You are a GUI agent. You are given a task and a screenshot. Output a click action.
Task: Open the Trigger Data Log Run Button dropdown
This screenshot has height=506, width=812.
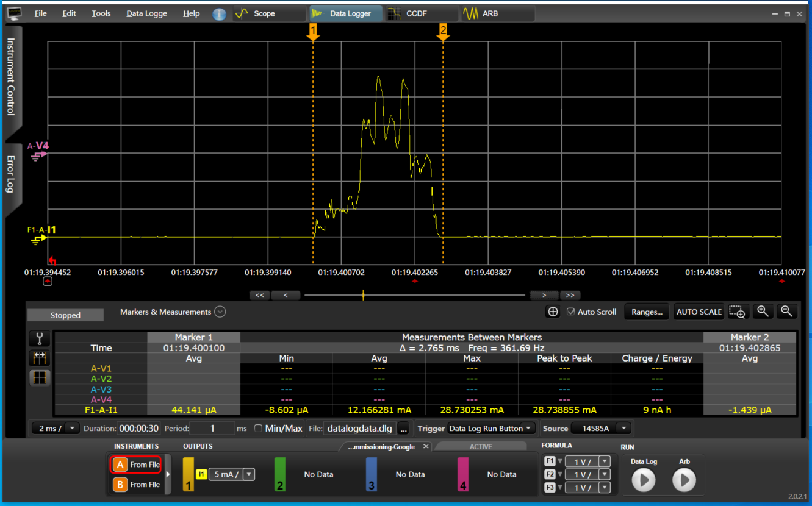pos(530,428)
